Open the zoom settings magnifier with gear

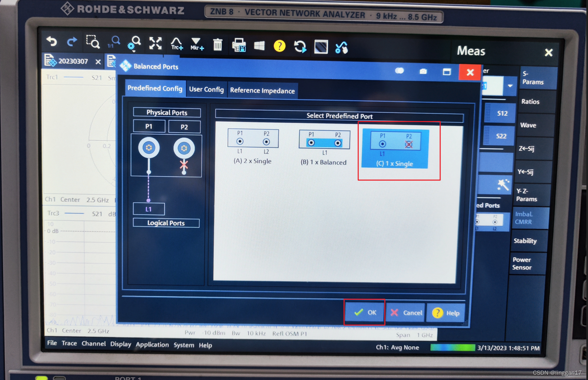coord(134,43)
